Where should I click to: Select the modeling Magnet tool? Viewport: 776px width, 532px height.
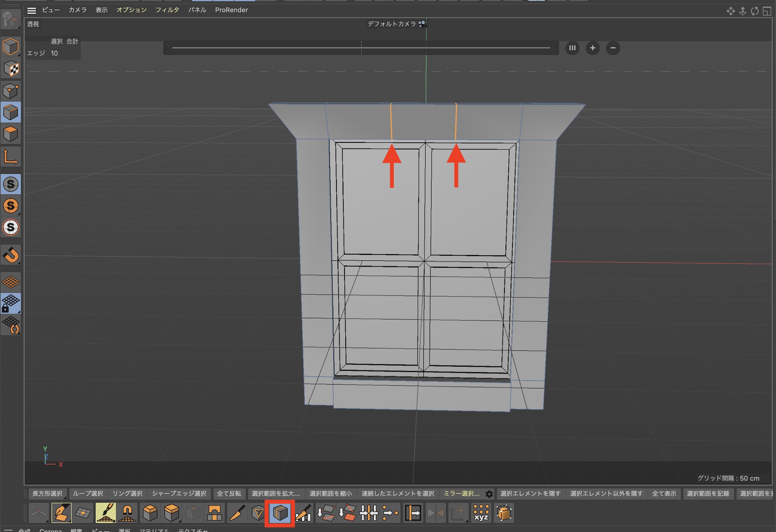(x=127, y=513)
